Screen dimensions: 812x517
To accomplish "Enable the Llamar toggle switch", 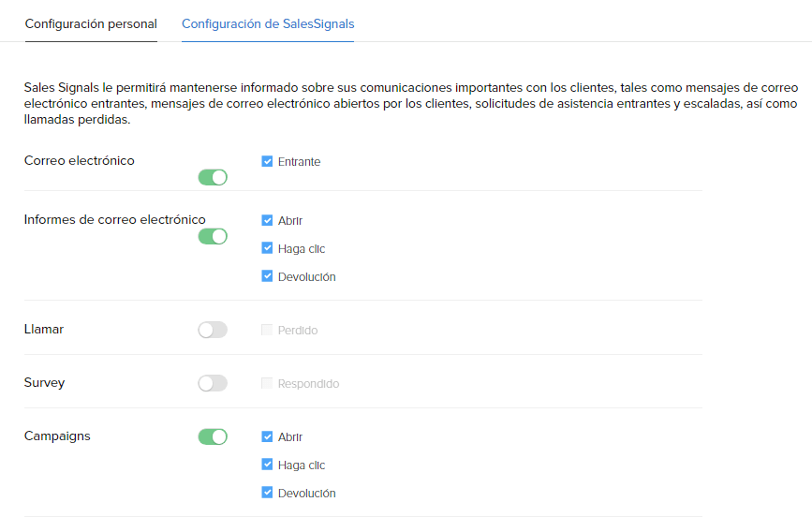I will 213,330.
